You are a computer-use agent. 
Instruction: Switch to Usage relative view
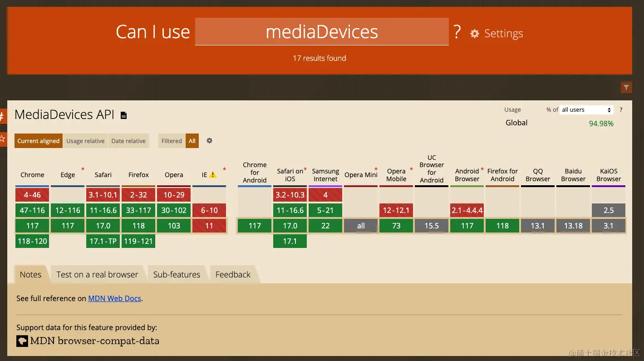click(85, 141)
